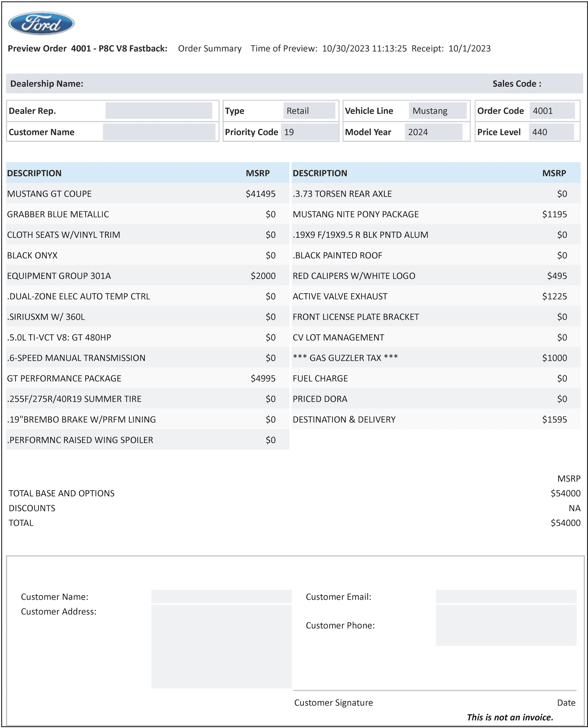Select GRABBER BLUE METALLIC row
Image resolution: width=588 pixels, height=728 pixels.
click(x=147, y=214)
